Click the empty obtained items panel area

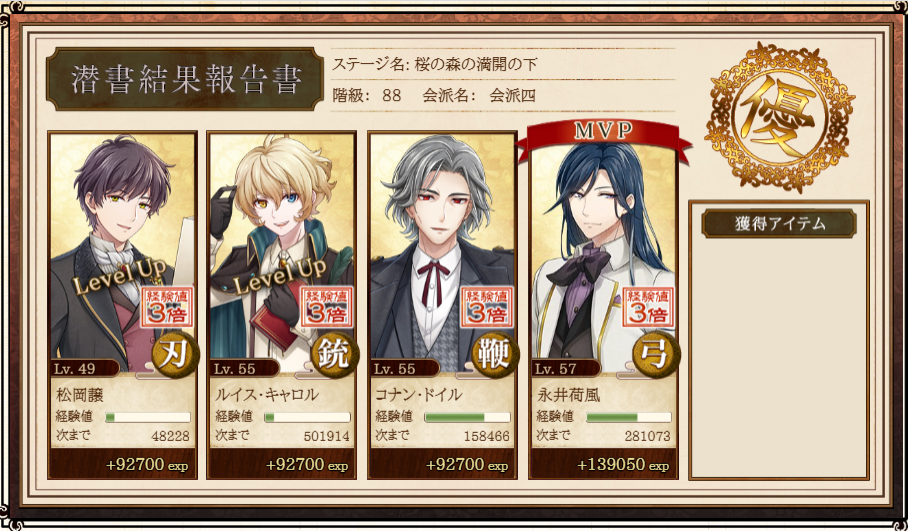click(779, 356)
